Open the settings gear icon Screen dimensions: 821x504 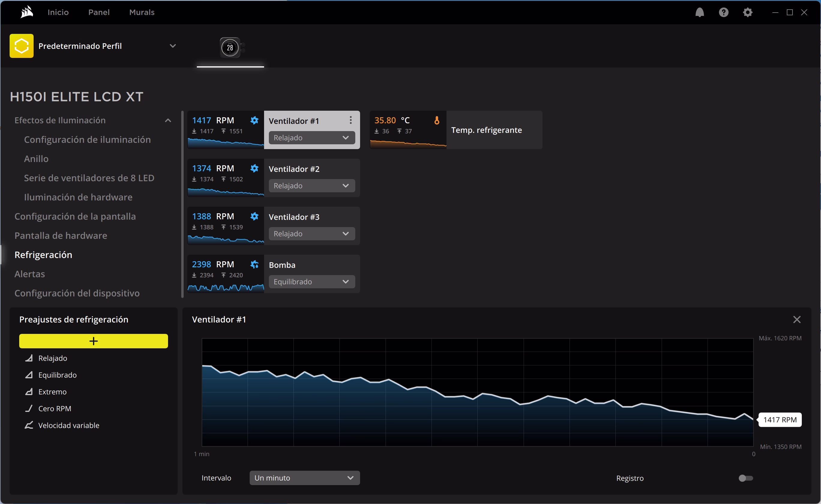[747, 12]
